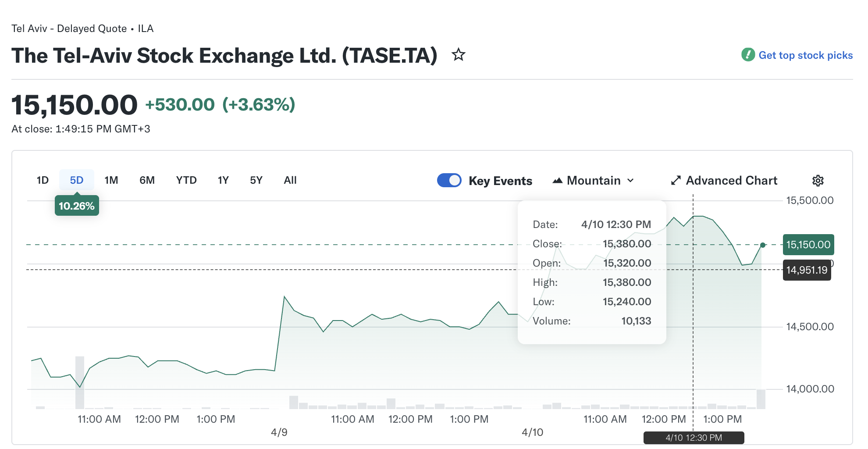This screenshot has width=868, height=449.
Task: Open chart settings gear icon
Action: [x=818, y=181]
